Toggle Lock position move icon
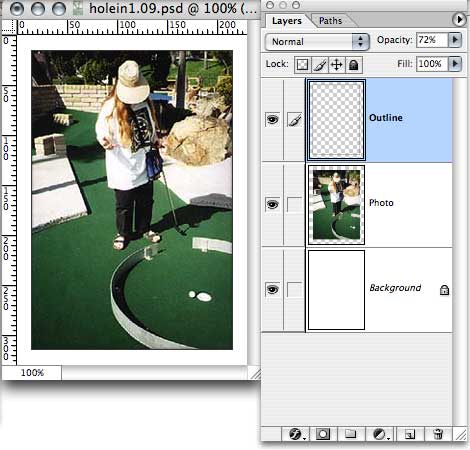The image size is (470, 450). pyautogui.click(x=337, y=64)
